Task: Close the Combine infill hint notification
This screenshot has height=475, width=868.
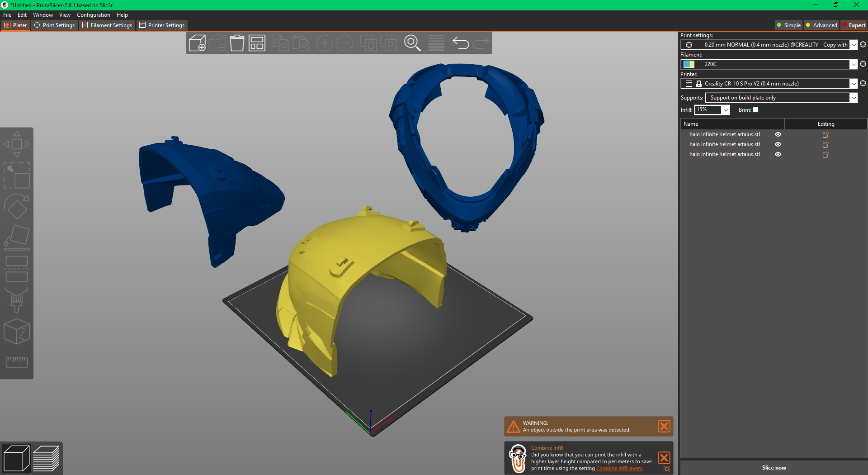Action: tap(664, 457)
